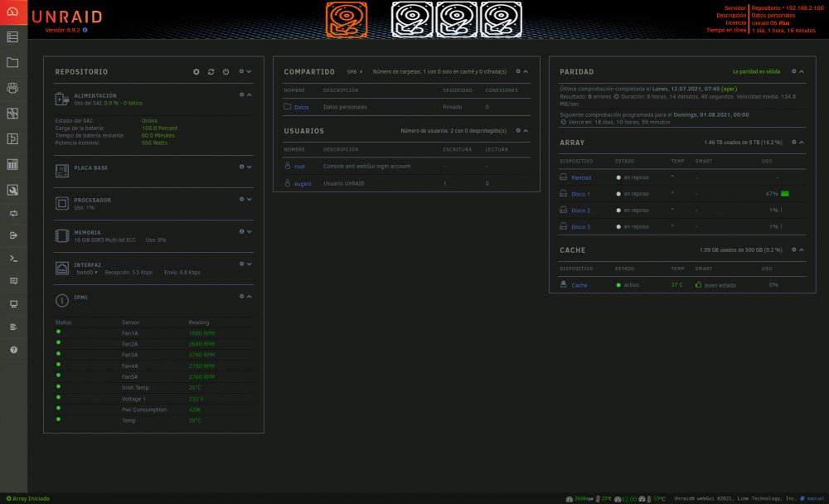This screenshot has width=829, height=504.
Task: Click the reboot icon in Repositorio header
Action: pos(211,71)
